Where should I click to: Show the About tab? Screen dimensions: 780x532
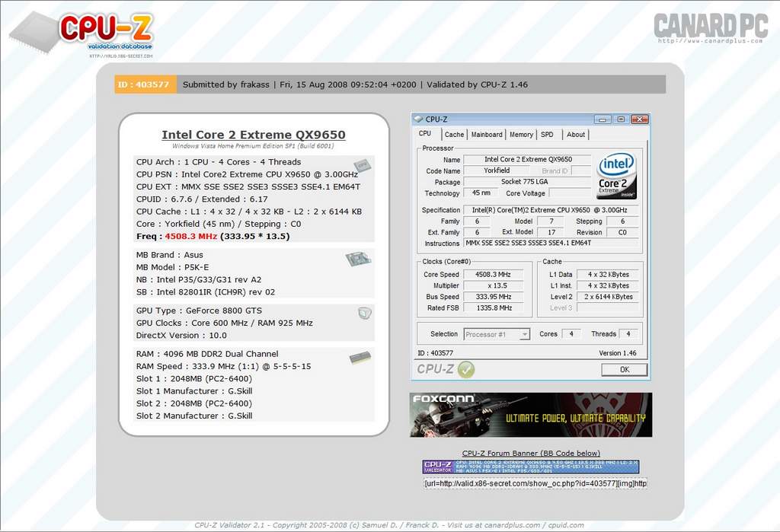point(576,134)
